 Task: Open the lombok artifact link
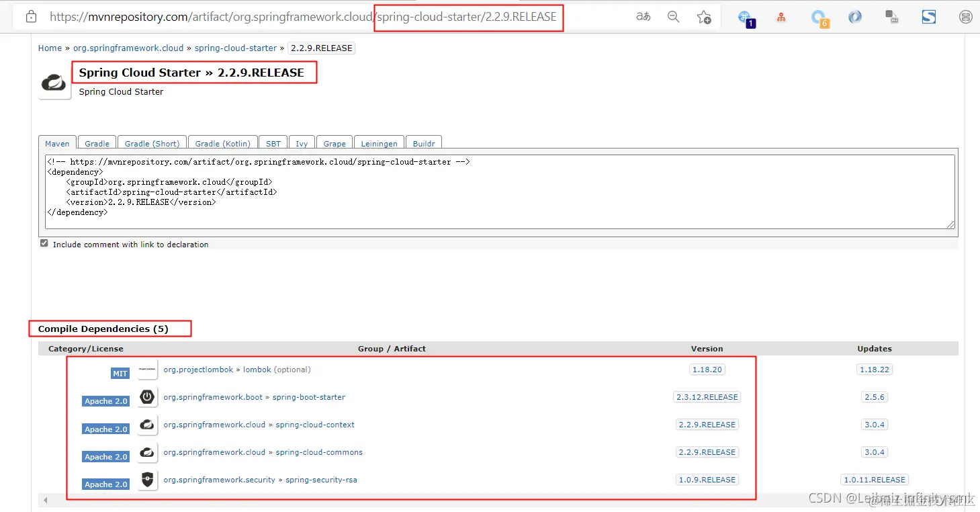click(x=257, y=370)
